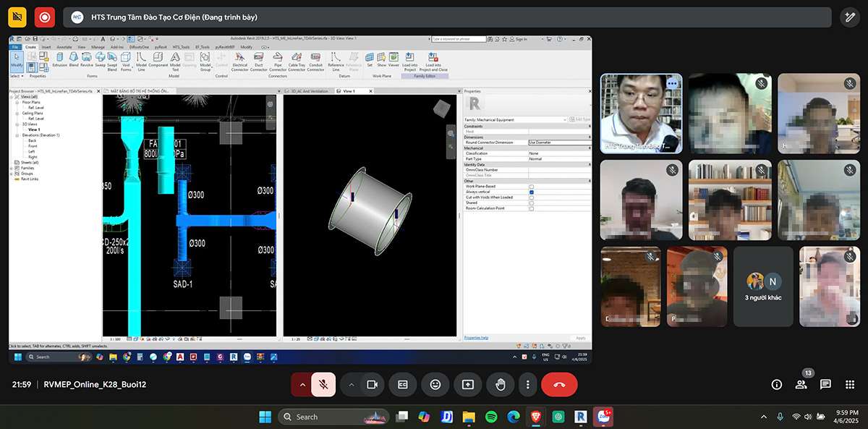Click Round Connector Dimension value field
This screenshot has width=868, height=429.
[x=559, y=143]
